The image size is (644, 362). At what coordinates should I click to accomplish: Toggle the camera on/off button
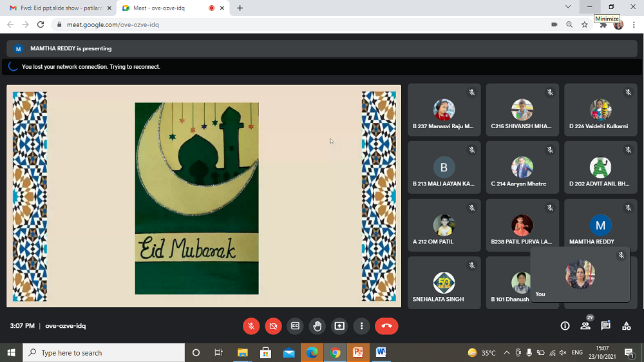[x=273, y=326]
